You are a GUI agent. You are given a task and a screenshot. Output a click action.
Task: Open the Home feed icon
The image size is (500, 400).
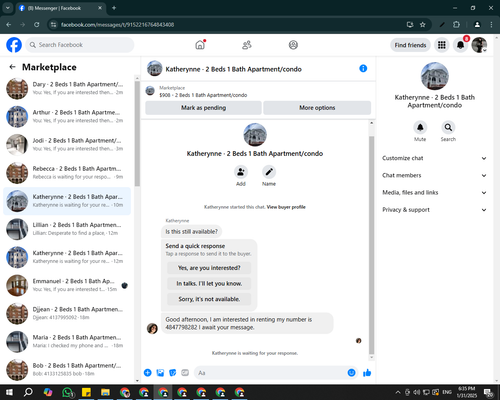(x=200, y=45)
